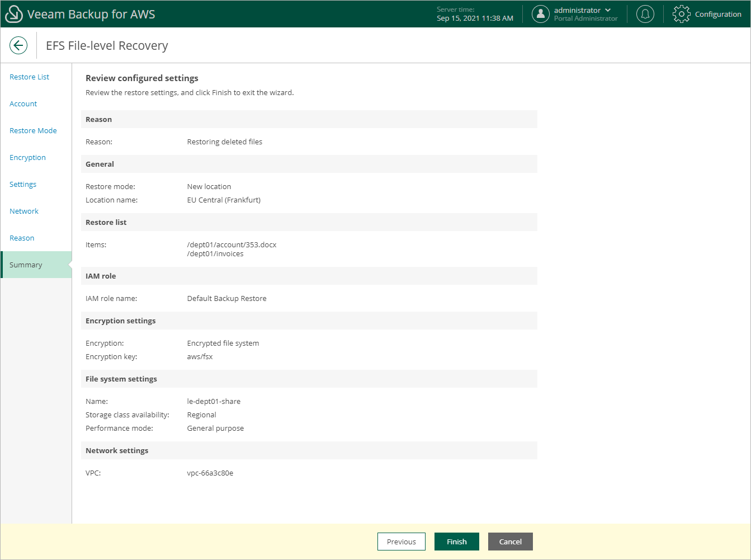Click the Configuration gear icon
The height and width of the screenshot is (560, 751).
pos(681,14)
